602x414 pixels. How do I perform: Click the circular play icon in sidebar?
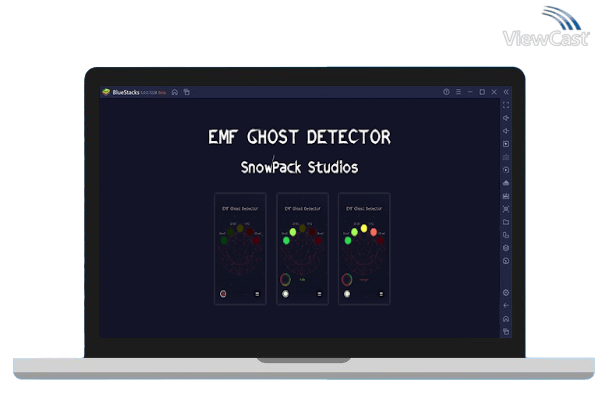coord(506,170)
